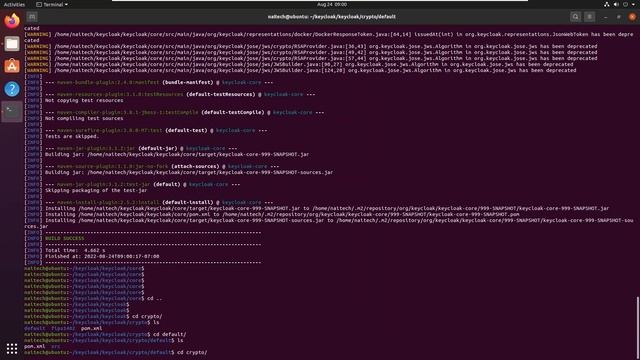Click 'Not copying test resources' line
This screenshot has width=640, height=360.
[84, 100]
